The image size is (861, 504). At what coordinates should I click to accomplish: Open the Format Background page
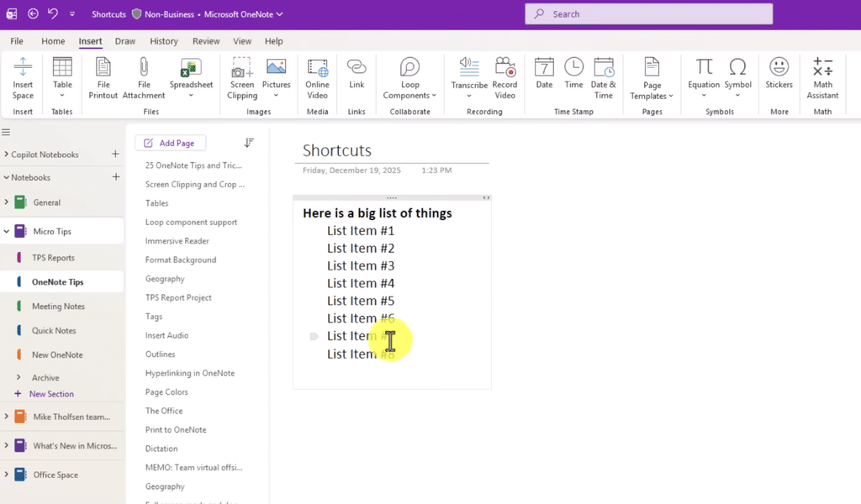181,260
